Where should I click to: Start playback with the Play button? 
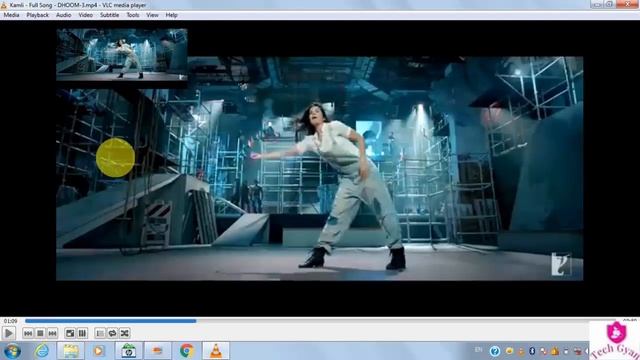tap(8, 333)
